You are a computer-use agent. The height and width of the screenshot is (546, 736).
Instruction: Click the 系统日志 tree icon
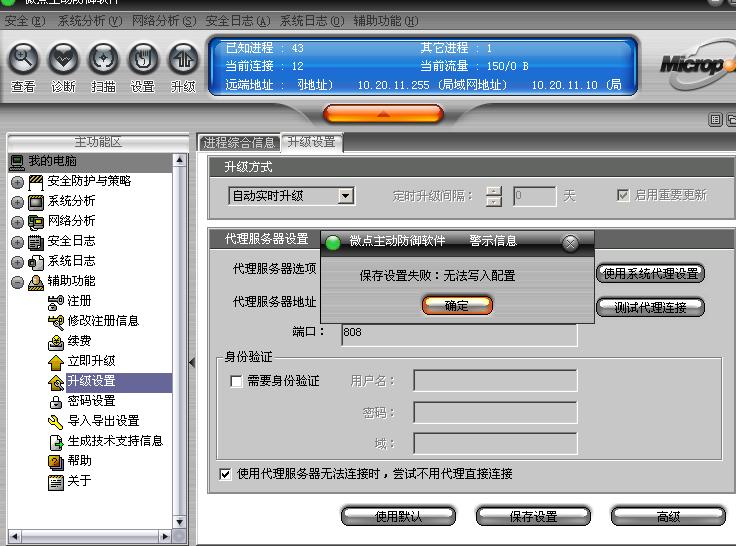tap(36, 262)
